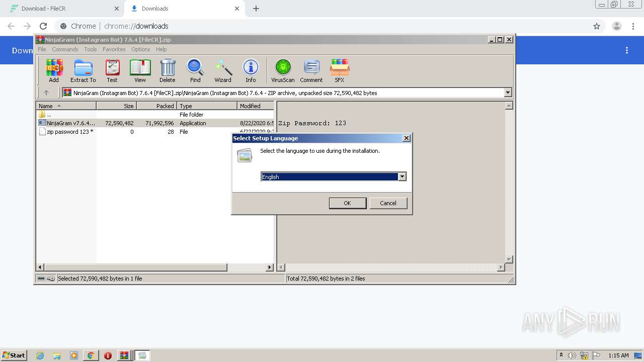Sort file list by Size column
Screen dimensions: 644x362
pos(116,106)
